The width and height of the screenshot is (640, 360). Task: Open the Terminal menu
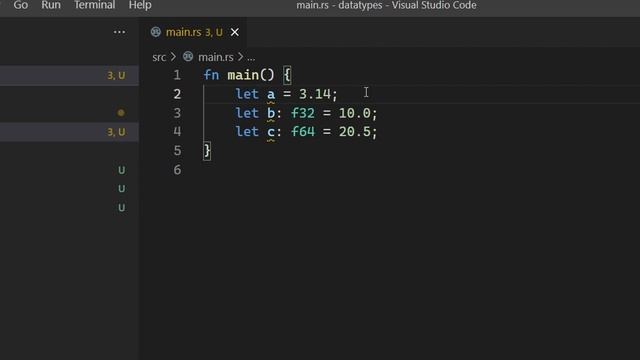point(94,5)
